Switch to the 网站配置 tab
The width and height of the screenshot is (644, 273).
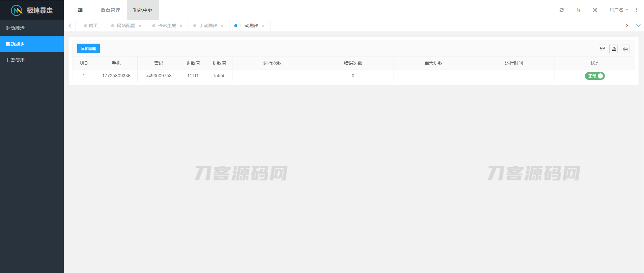pos(126,26)
